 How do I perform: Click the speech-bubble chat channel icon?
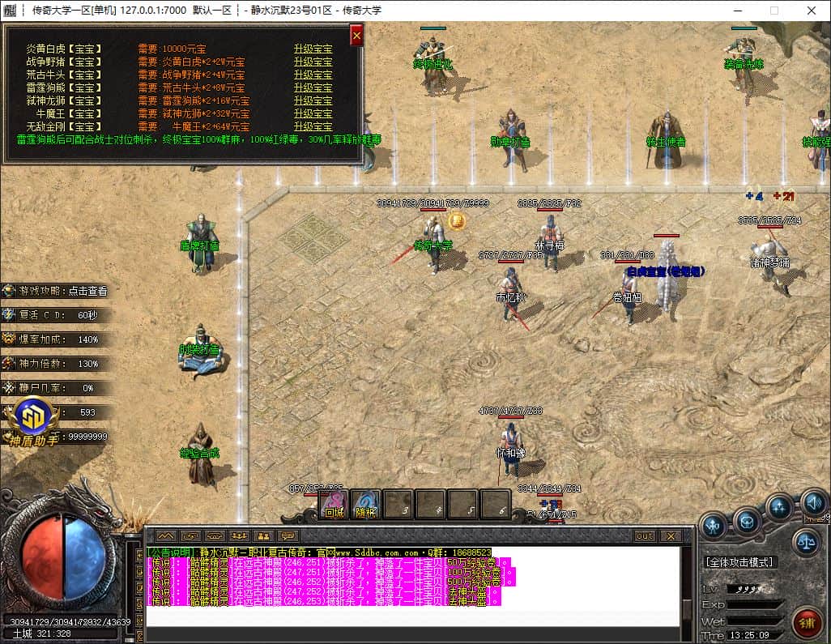tap(288, 536)
